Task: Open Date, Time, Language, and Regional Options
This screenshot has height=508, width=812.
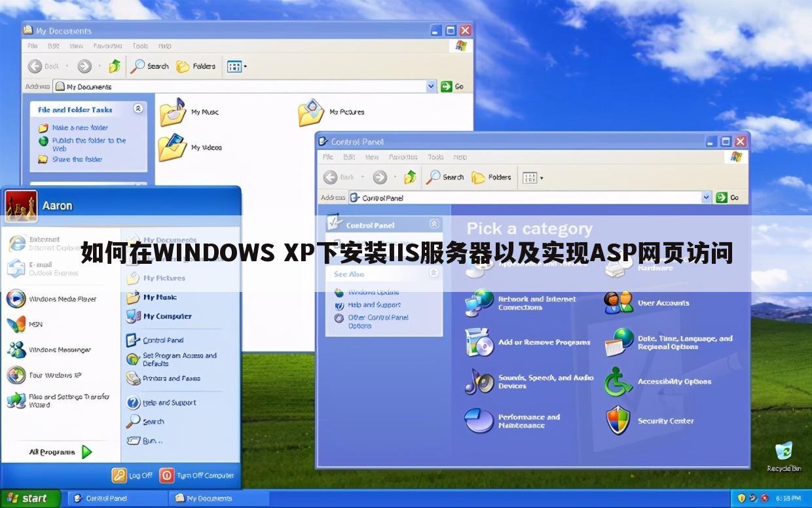Action: click(x=669, y=342)
